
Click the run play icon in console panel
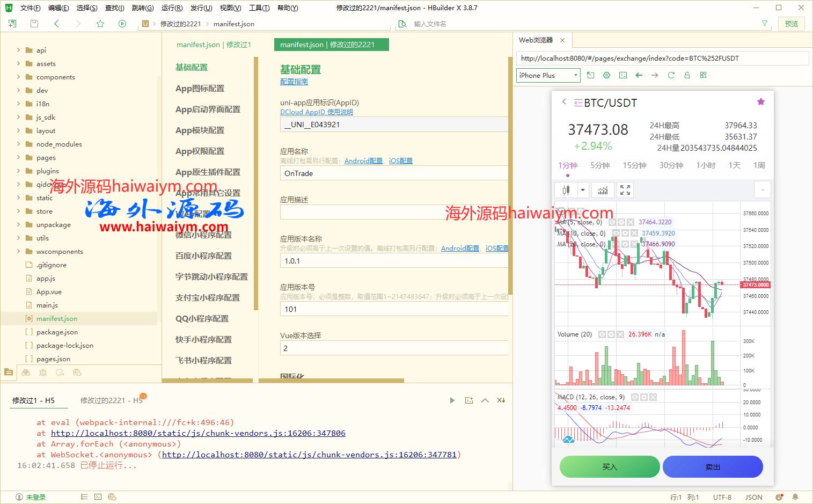coord(452,400)
